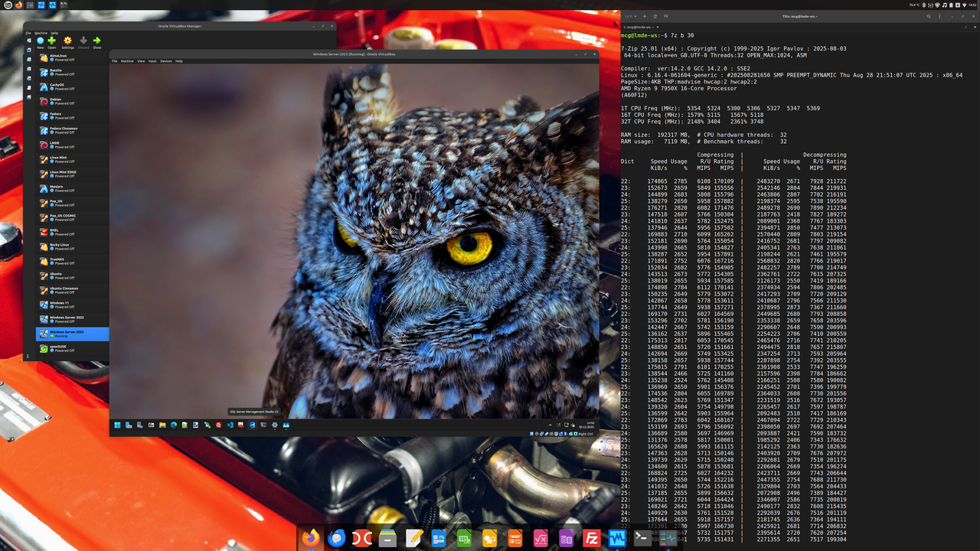Open VM Settings via the orange gear icon
Viewport: 980px width, 551px height.
(67, 42)
